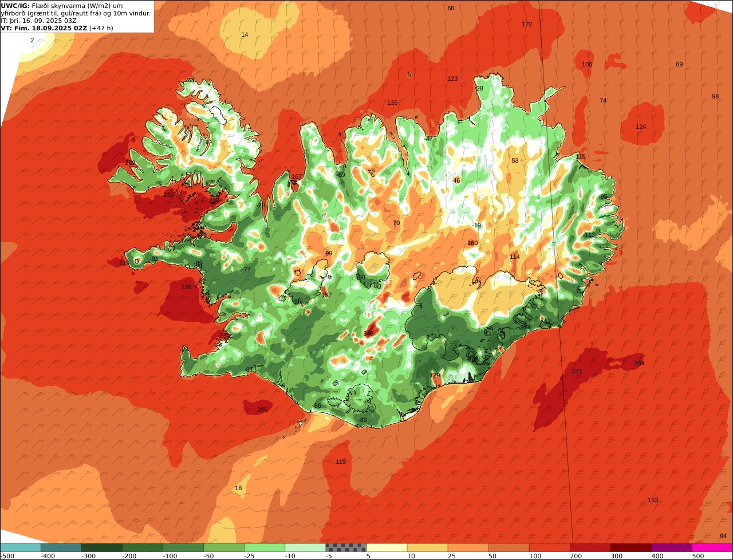Click the legend tick label -200
Image resolution: width=733 pixels, height=560 pixels.
click(x=129, y=556)
